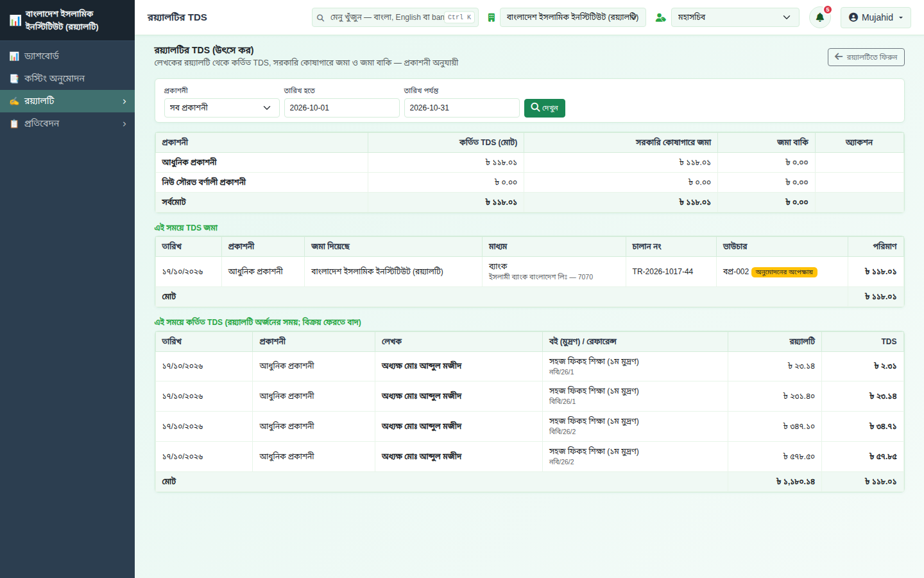This screenshot has height=578, width=924.
Task: Click the অনুমোদনের অপেক্ষায় status badge
Action: click(784, 272)
